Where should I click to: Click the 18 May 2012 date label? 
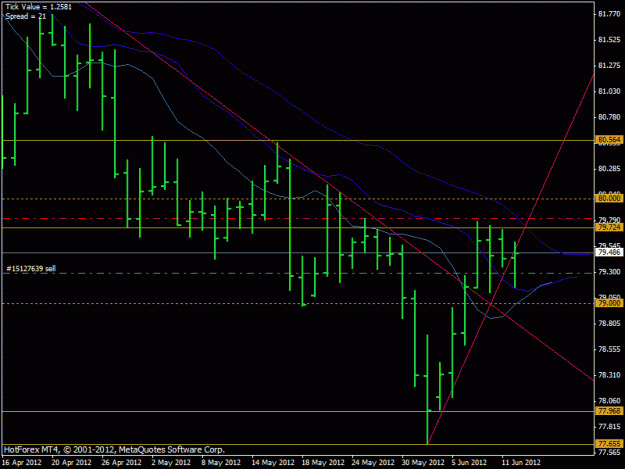click(323, 462)
